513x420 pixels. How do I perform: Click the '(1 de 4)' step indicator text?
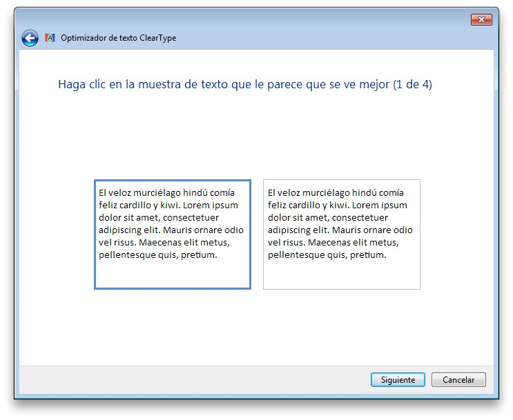point(412,85)
